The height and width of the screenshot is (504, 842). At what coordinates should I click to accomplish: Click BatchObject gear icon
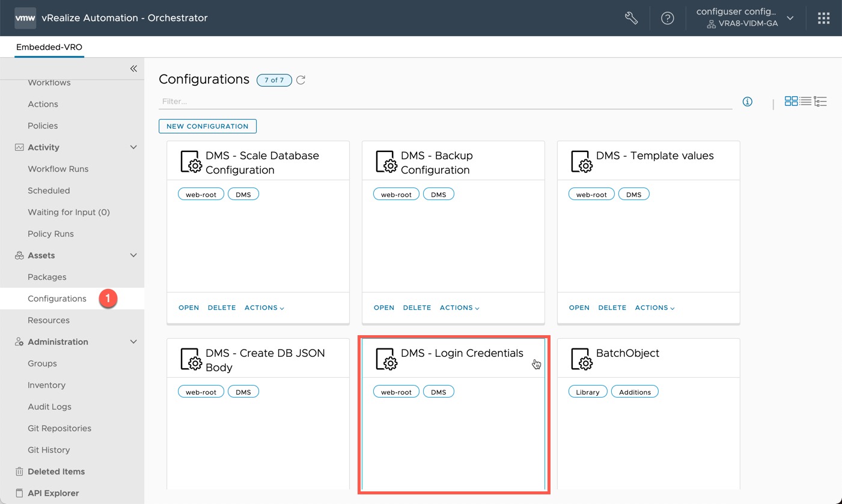[582, 359]
